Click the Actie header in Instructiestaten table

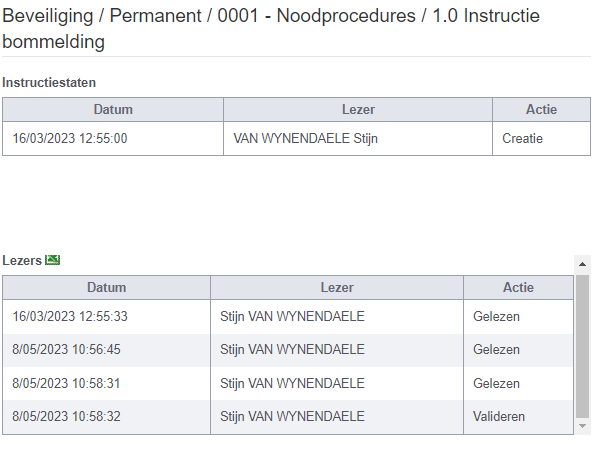[x=541, y=110]
